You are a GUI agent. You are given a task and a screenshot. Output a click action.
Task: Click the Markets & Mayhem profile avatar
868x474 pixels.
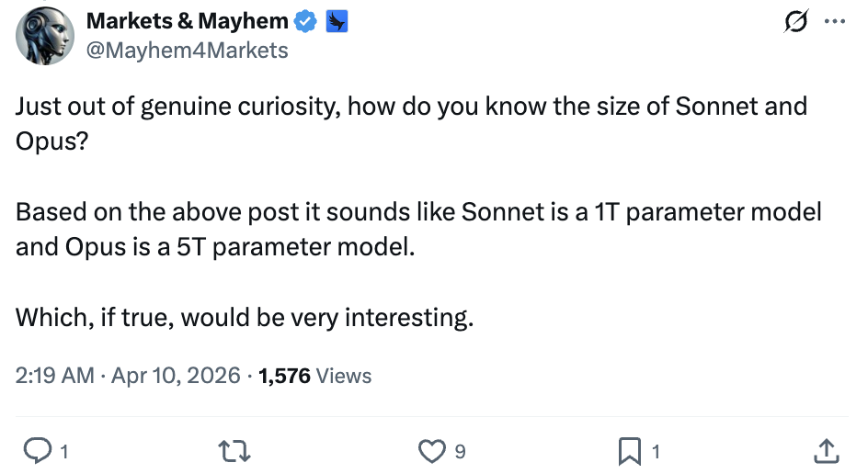click(44, 36)
